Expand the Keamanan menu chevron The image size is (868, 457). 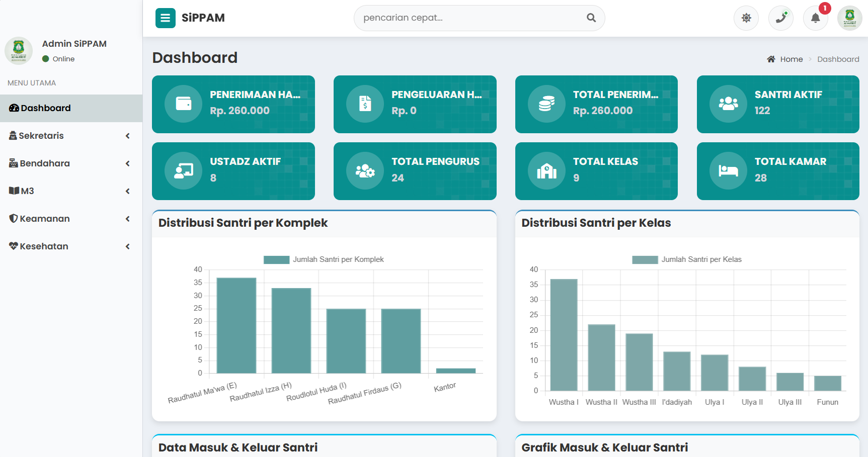pos(127,219)
